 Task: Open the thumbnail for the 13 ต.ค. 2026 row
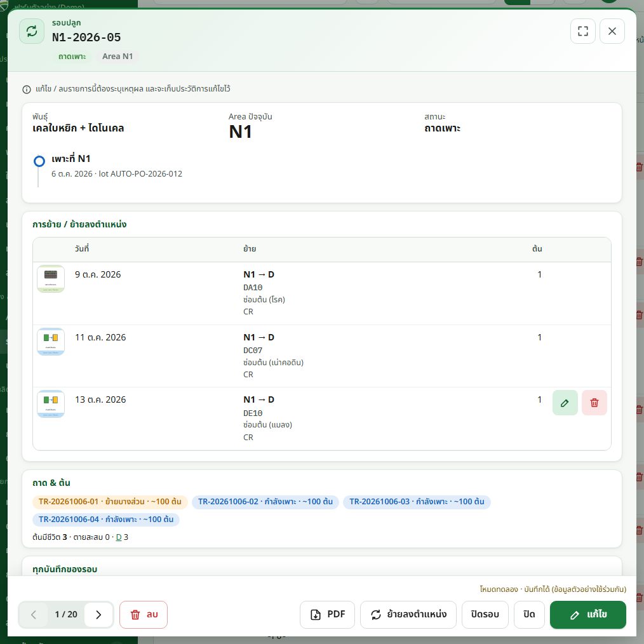tap(51, 404)
